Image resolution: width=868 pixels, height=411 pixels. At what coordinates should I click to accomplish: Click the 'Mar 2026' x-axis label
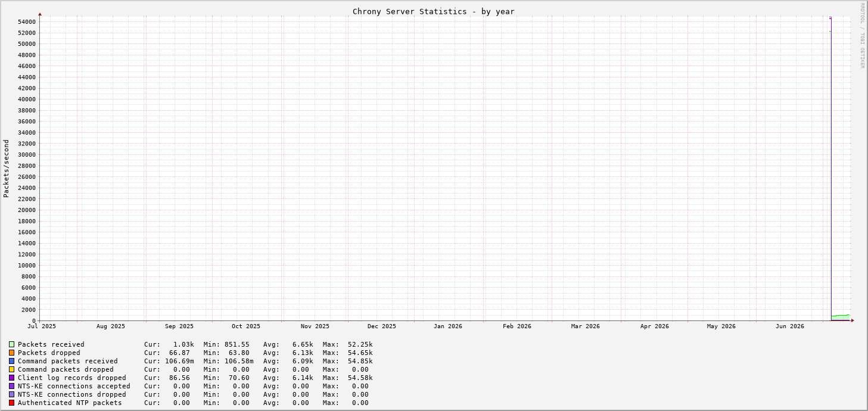click(586, 326)
